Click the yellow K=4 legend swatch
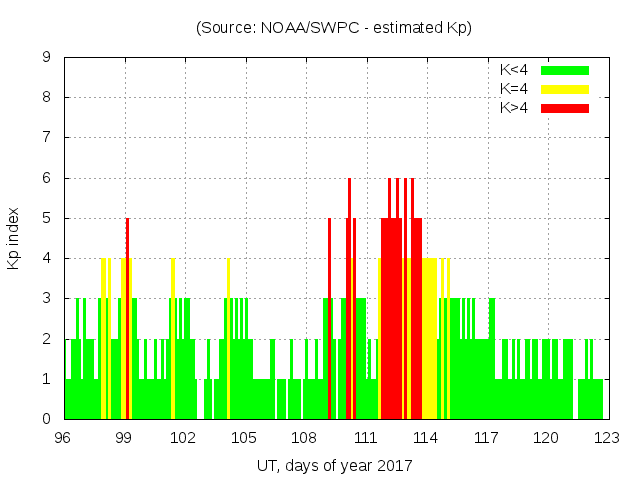Image resolution: width=640 pixels, height=480 pixels. pyautogui.click(x=565, y=89)
